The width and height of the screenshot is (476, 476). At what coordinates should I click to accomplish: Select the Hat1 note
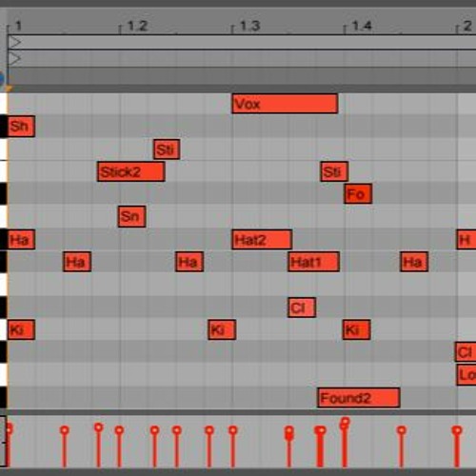click(x=313, y=262)
